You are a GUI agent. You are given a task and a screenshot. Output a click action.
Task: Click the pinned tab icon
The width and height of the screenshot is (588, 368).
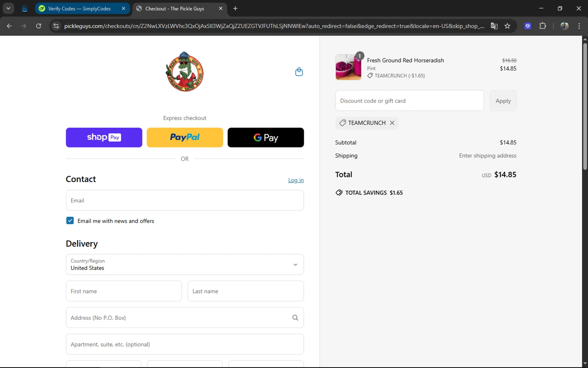tap(25, 9)
